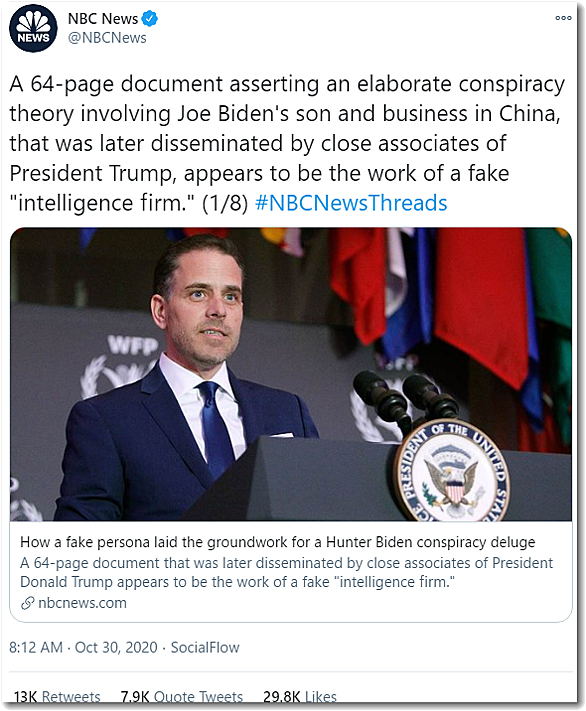Click the blue verified badge checkmark
586x711 pixels.
[x=149, y=19]
